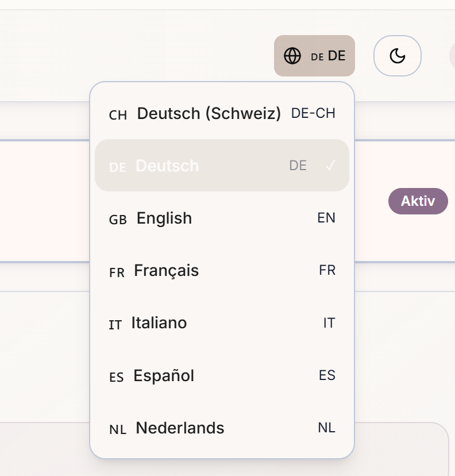Select Deutsch (Schweiz) from the list
This screenshot has height=476, width=455.
point(222,113)
